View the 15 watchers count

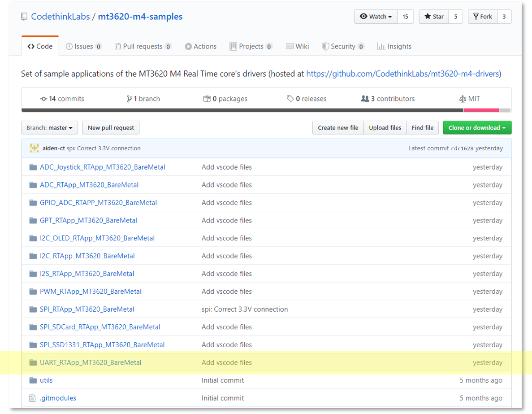[405, 17]
